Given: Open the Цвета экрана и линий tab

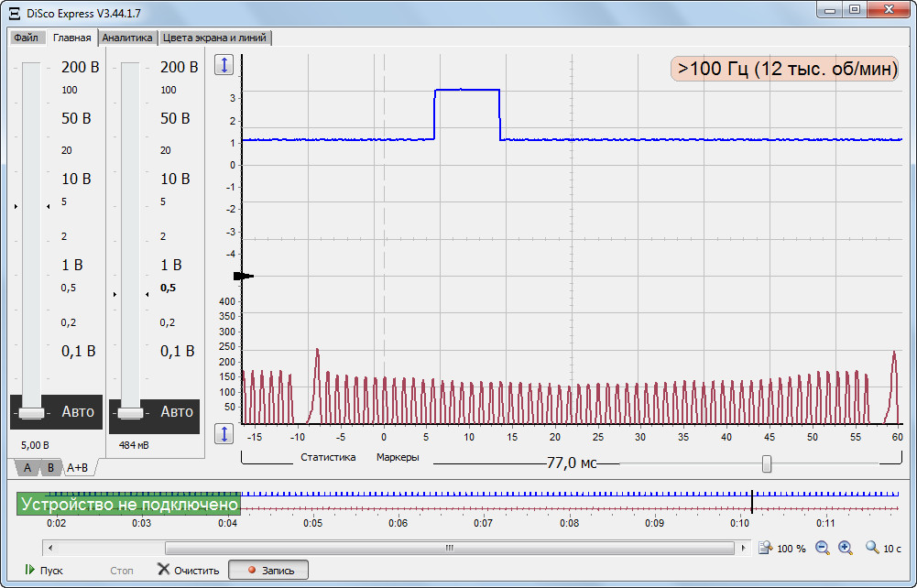Looking at the screenshot, I should 214,38.
